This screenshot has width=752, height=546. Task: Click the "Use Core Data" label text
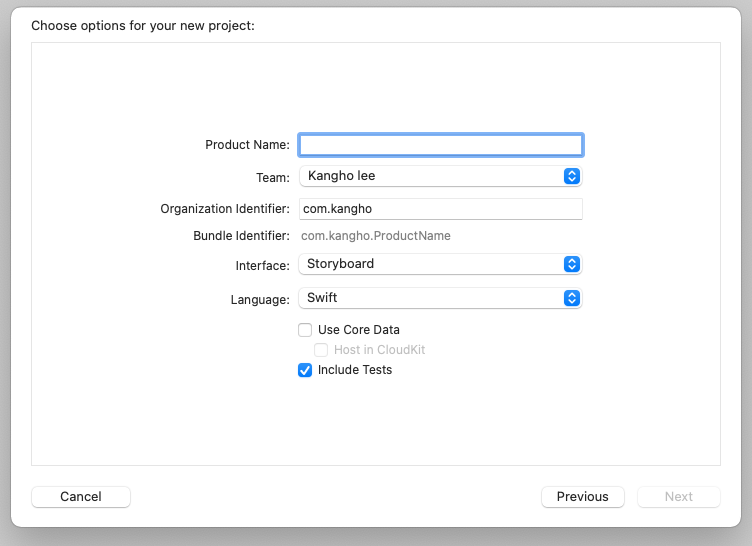pos(359,330)
